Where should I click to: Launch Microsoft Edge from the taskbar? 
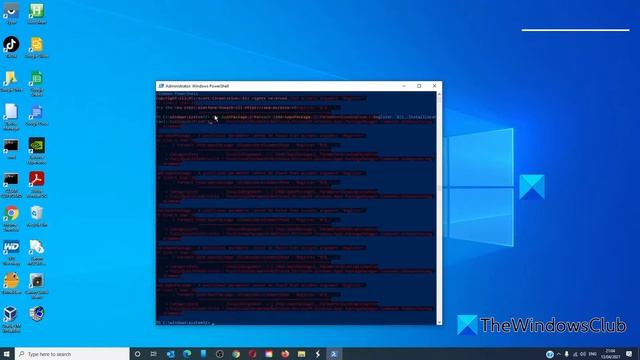click(187, 354)
